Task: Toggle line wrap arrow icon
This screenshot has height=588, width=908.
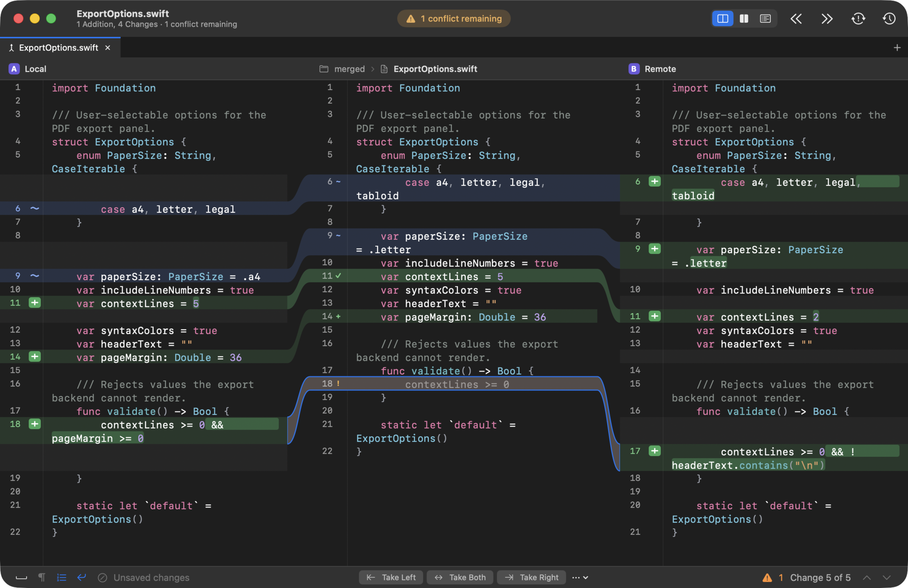Action: [82, 577]
